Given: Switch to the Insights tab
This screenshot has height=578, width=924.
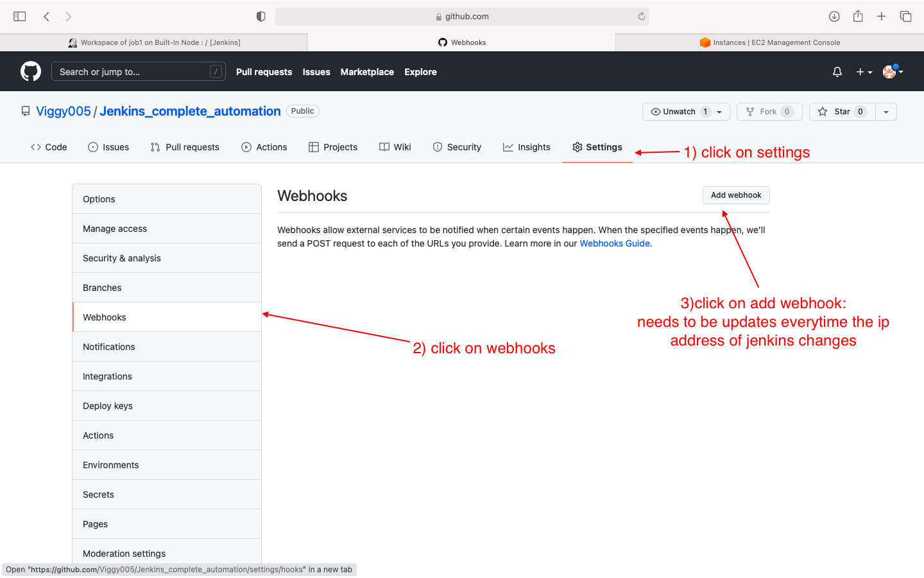Looking at the screenshot, I should tap(527, 147).
